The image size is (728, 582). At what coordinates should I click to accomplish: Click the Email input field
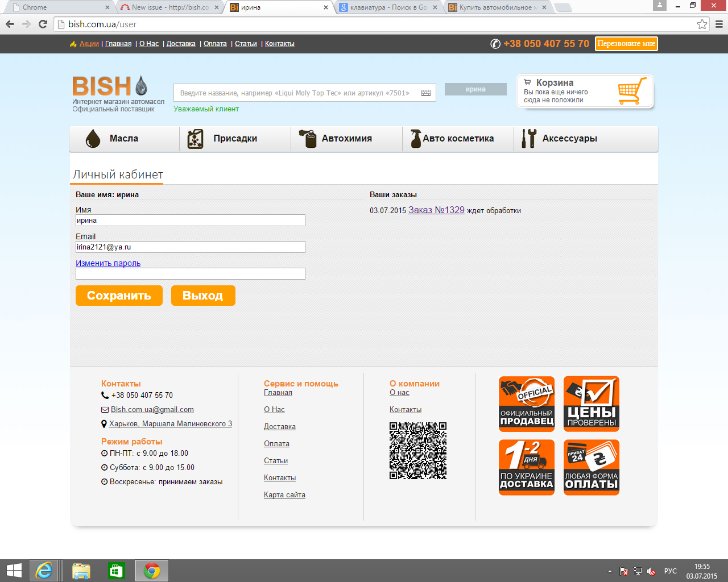(190, 247)
